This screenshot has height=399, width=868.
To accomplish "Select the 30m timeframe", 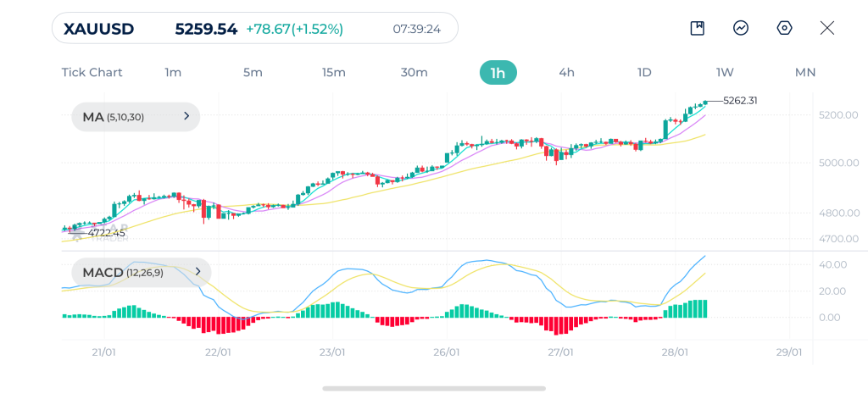I will (x=414, y=73).
